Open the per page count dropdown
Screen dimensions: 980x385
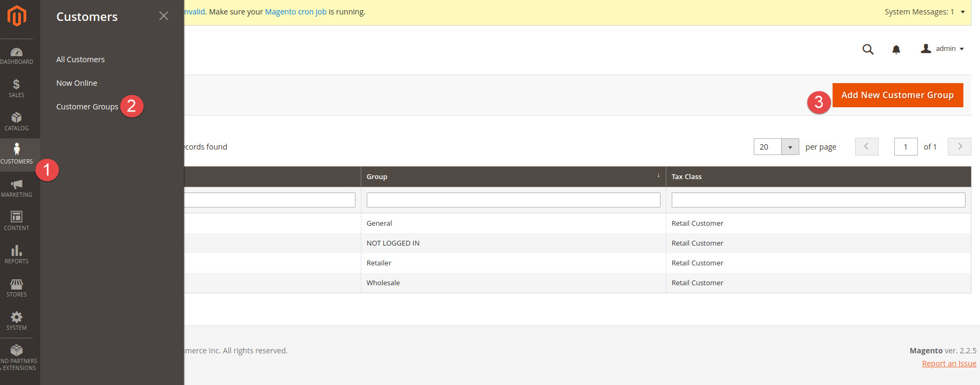pos(790,147)
